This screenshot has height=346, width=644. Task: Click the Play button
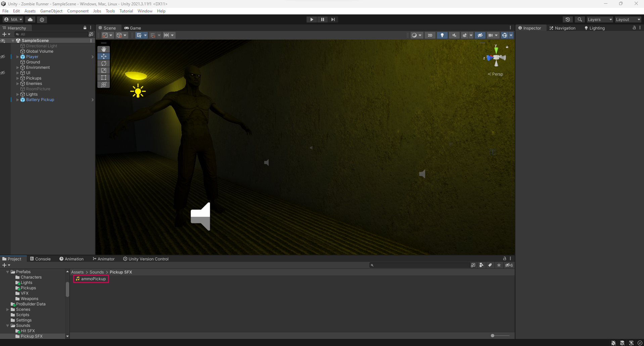pyautogui.click(x=312, y=19)
